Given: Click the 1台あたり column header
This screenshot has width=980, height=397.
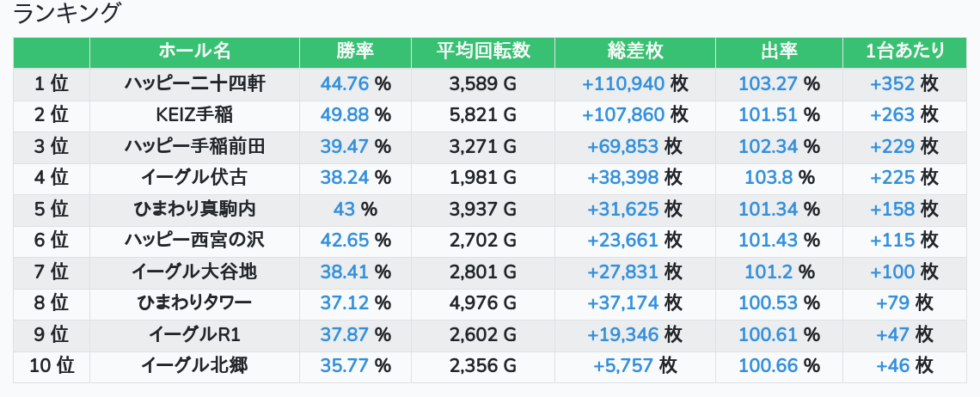Looking at the screenshot, I should pyautogui.click(x=904, y=52).
